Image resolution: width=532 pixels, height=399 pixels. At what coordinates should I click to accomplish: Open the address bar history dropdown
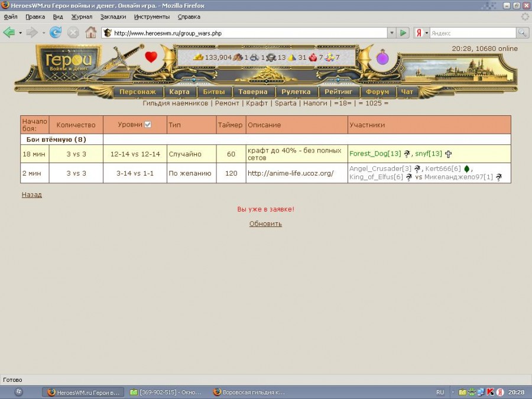coord(391,33)
